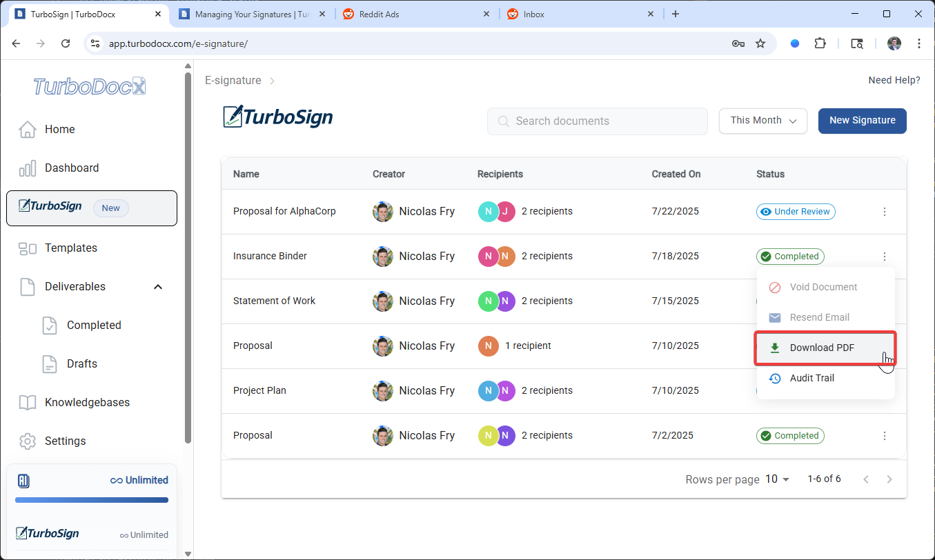Click the Completed badge for Proposal 7/2/2025
This screenshot has height=560, width=935.
(x=790, y=436)
